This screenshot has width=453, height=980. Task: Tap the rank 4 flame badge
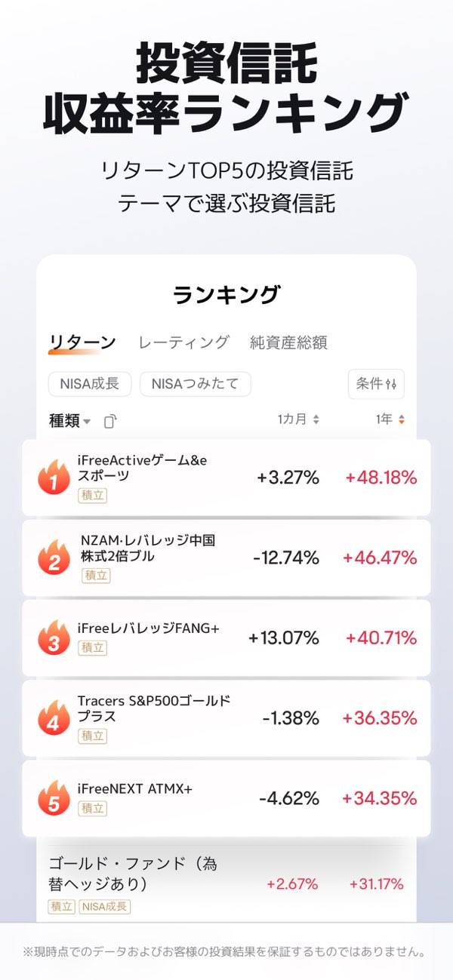coord(54,718)
